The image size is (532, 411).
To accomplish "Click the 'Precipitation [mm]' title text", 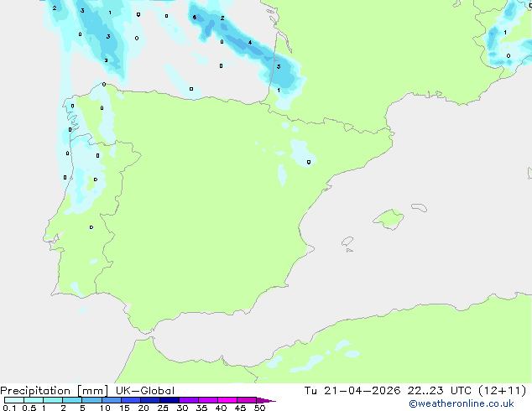I will tap(55, 391).
